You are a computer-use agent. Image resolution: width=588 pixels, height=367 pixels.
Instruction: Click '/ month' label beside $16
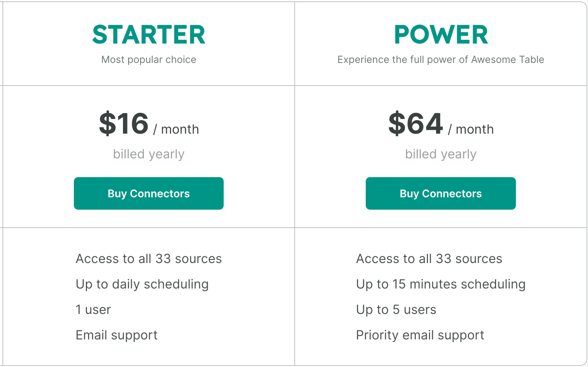(176, 129)
